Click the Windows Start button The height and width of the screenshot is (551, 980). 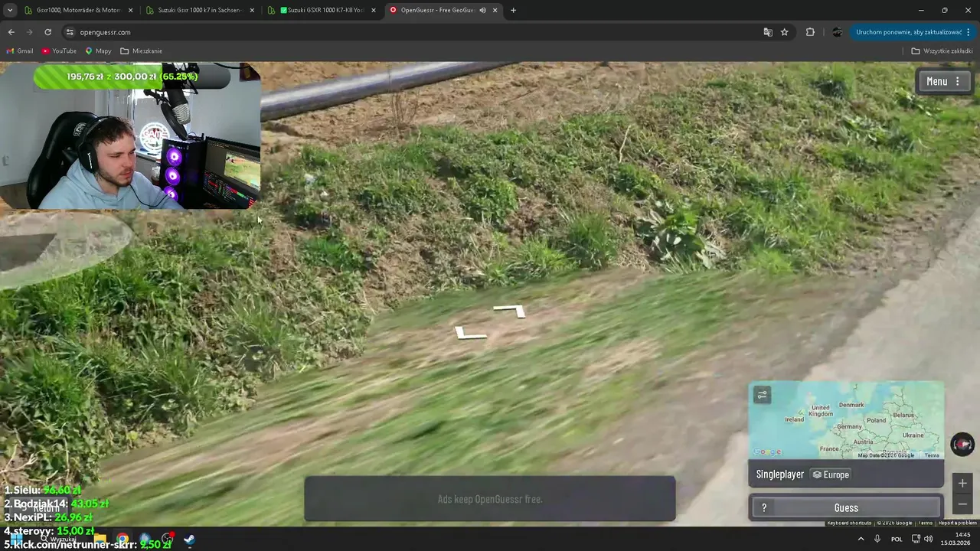(15, 539)
